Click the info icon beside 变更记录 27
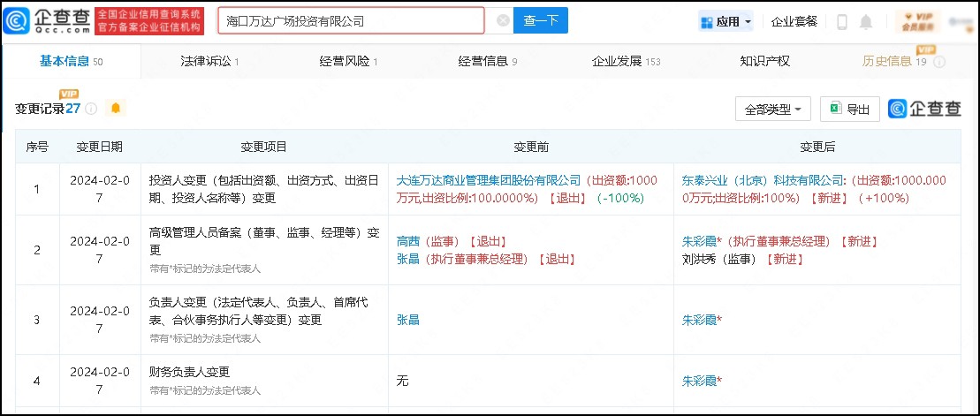Screen dimensions: 980x416 91,109
